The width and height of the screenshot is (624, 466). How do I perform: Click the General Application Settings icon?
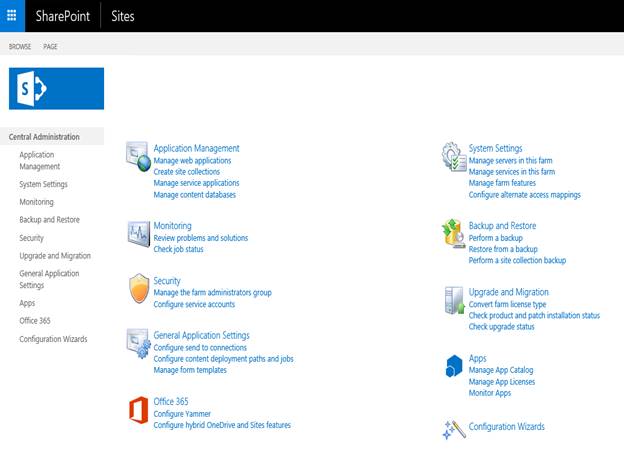(138, 343)
